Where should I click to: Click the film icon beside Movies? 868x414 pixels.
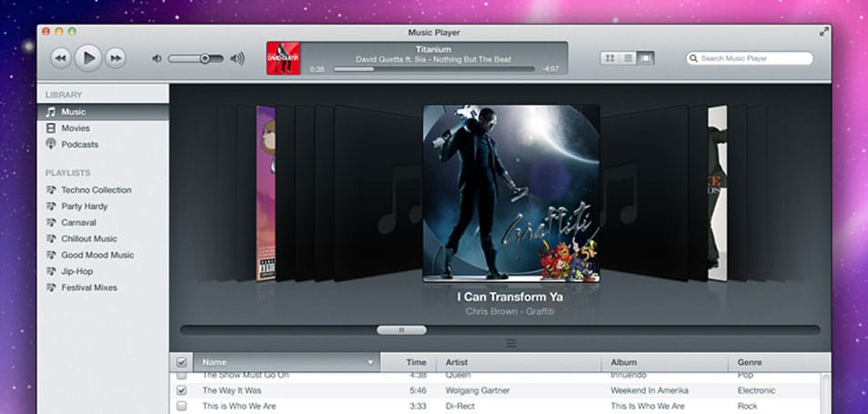(x=50, y=128)
